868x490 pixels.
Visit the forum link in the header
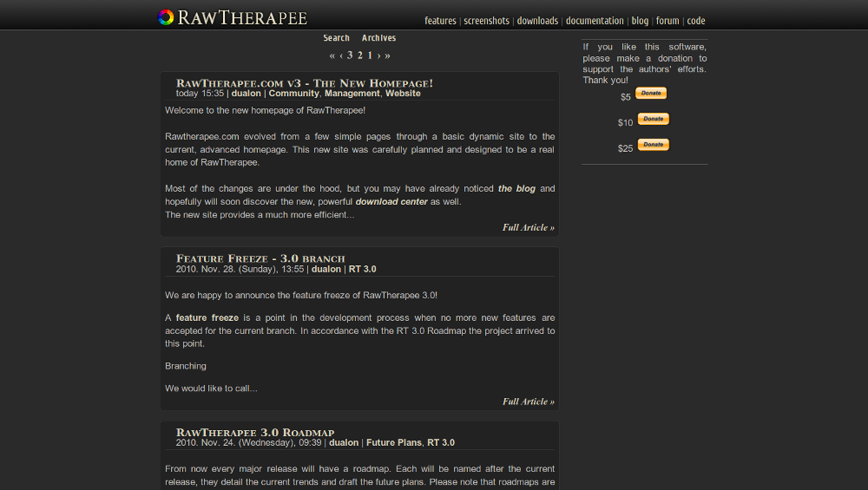point(667,21)
